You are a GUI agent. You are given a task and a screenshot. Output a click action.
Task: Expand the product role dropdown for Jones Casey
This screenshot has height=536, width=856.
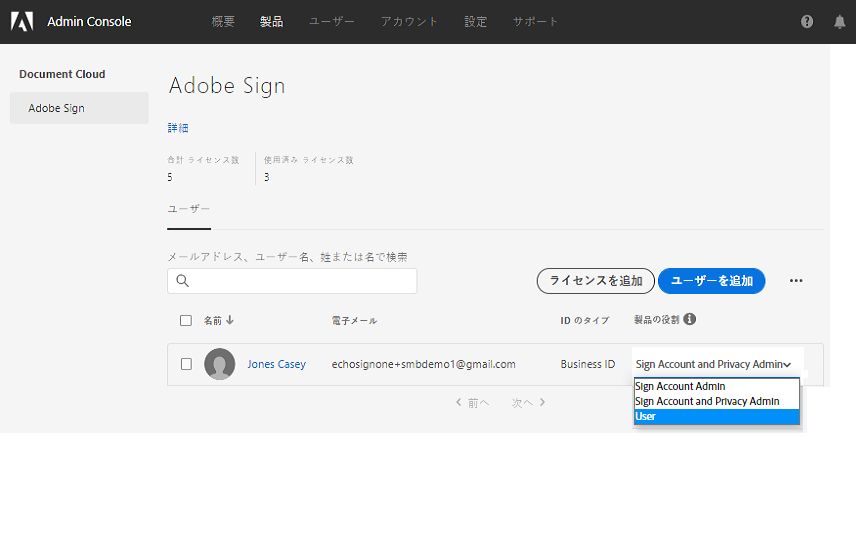[x=715, y=365]
